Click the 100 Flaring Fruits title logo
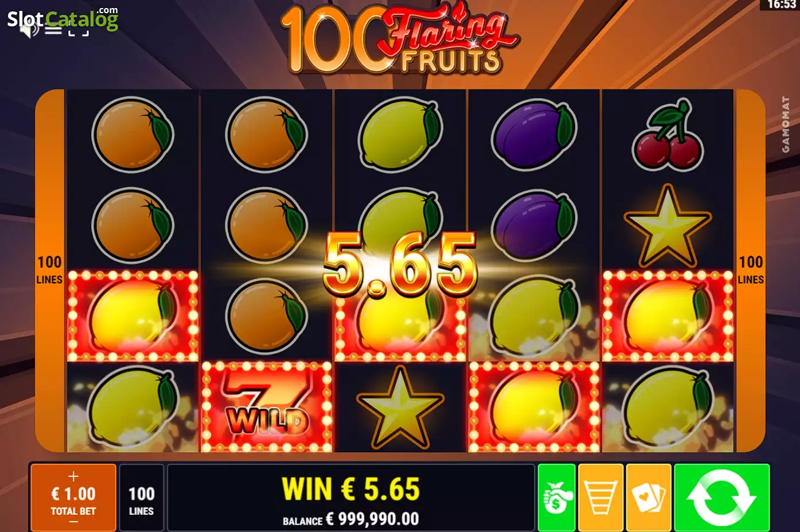The height and width of the screenshot is (532, 800). [400, 39]
